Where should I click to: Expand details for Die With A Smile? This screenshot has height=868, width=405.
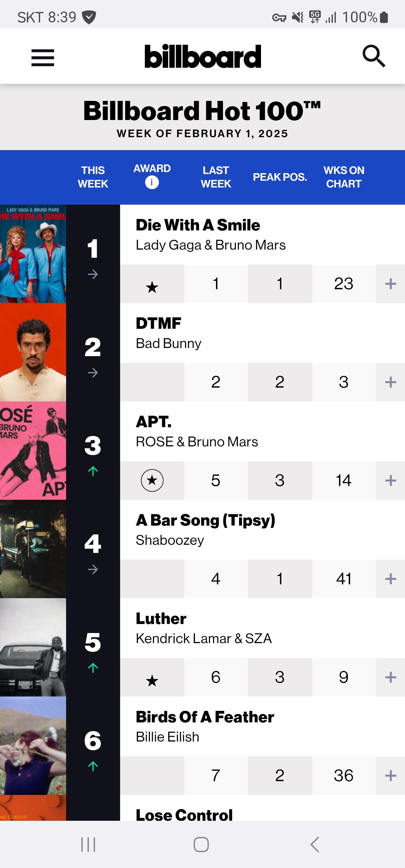[x=390, y=284]
